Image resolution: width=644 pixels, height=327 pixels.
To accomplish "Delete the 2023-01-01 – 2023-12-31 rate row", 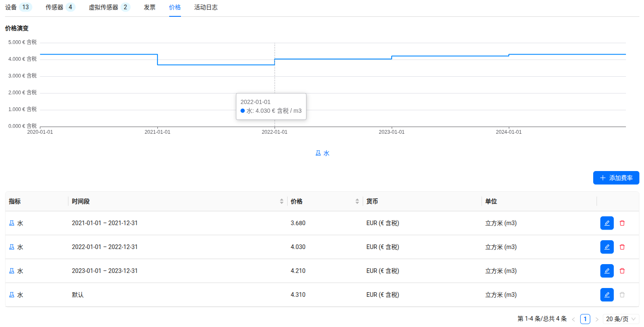I will click(622, 271).
